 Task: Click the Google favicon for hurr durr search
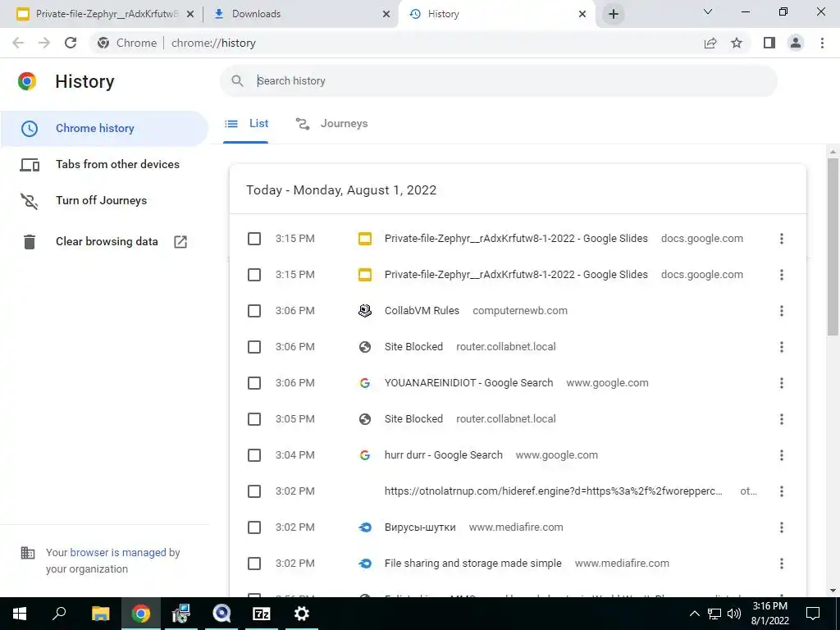pyautogui.click(x=365, y=455)
